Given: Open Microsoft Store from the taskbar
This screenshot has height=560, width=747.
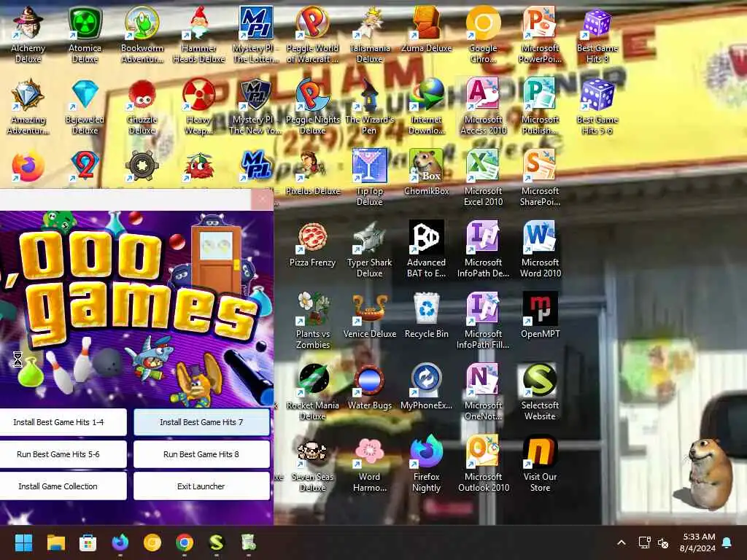Looking at the screenshot, I should 88,542.
